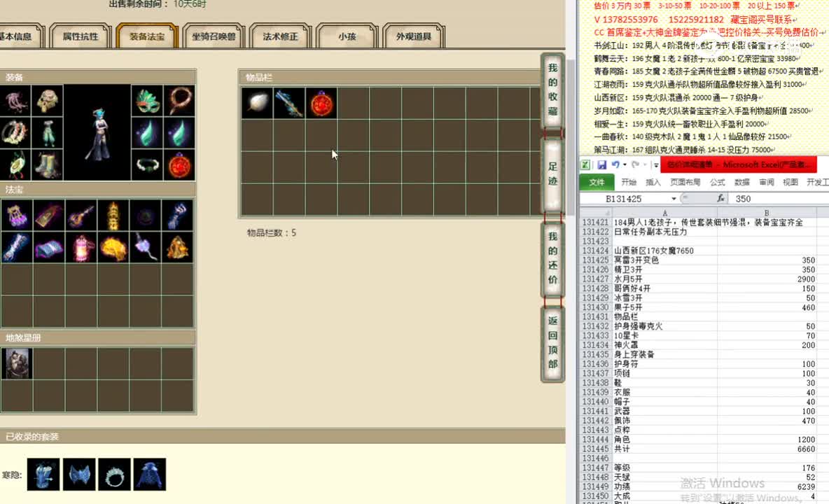
Task: Click the 策马江湖 listing line in document
Action: coord(685,150)
